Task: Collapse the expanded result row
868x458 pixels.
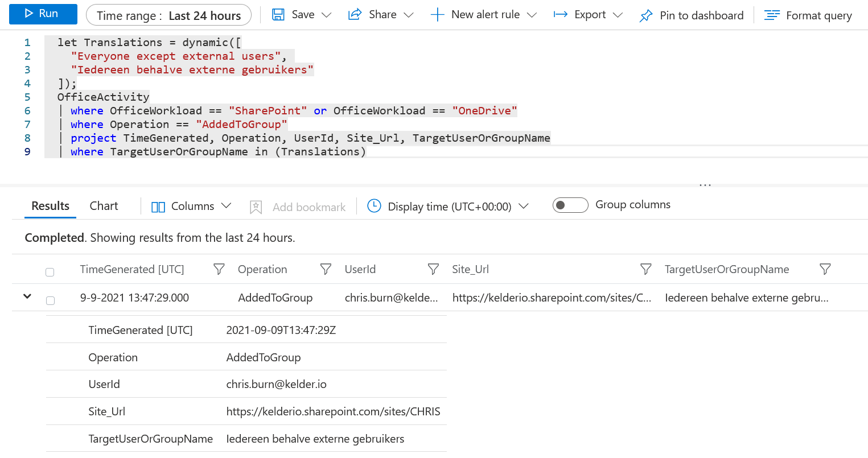Action: (x=27, y=296)
